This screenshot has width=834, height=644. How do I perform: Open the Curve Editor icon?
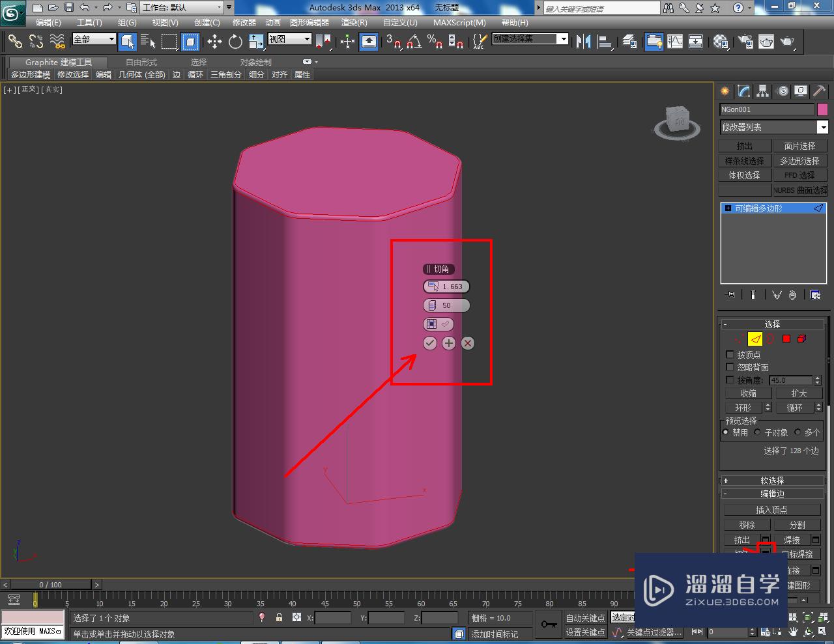pyautogui.click(x=675, y=42)
